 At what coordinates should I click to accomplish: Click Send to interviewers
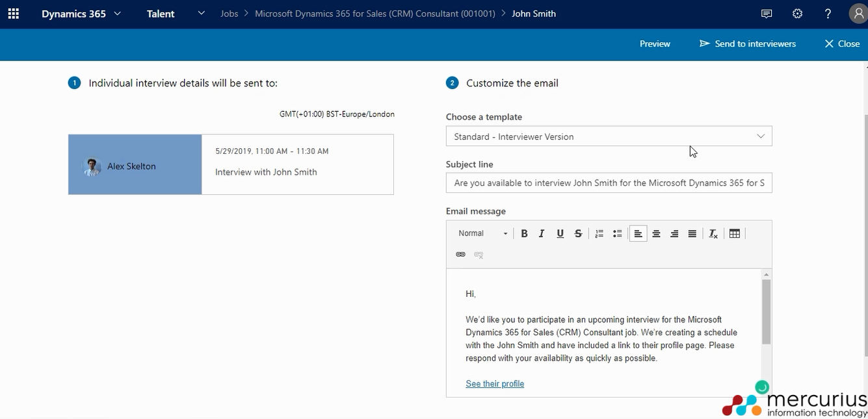748,44
